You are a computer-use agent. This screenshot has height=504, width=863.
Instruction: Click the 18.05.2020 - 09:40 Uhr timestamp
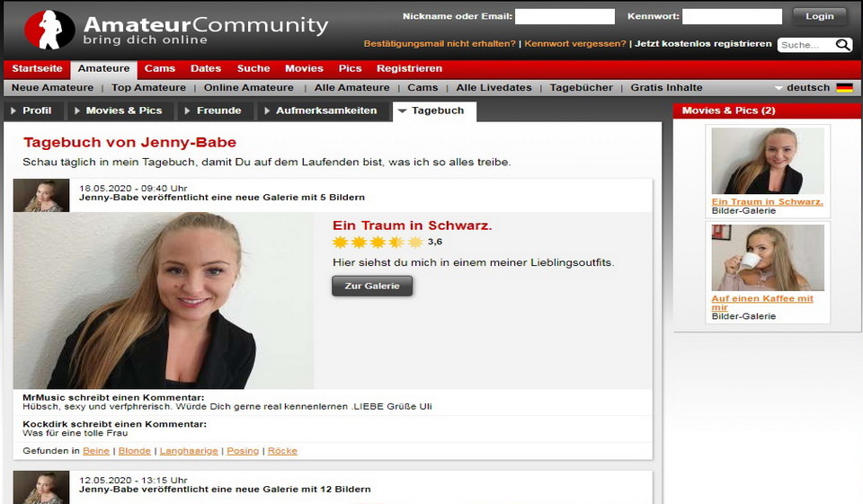[133, 188]
